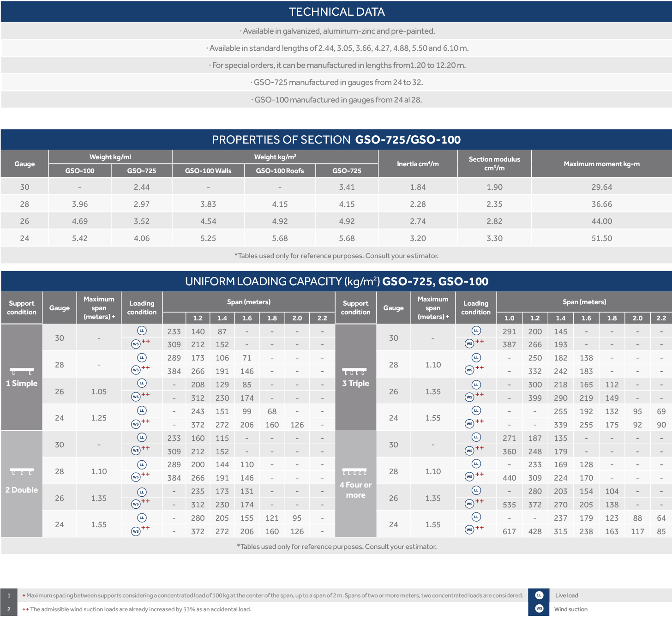The width and height of the screenshot is (672, 638).
Task: Click the Section modulus column header
Action: pos(494,163)
